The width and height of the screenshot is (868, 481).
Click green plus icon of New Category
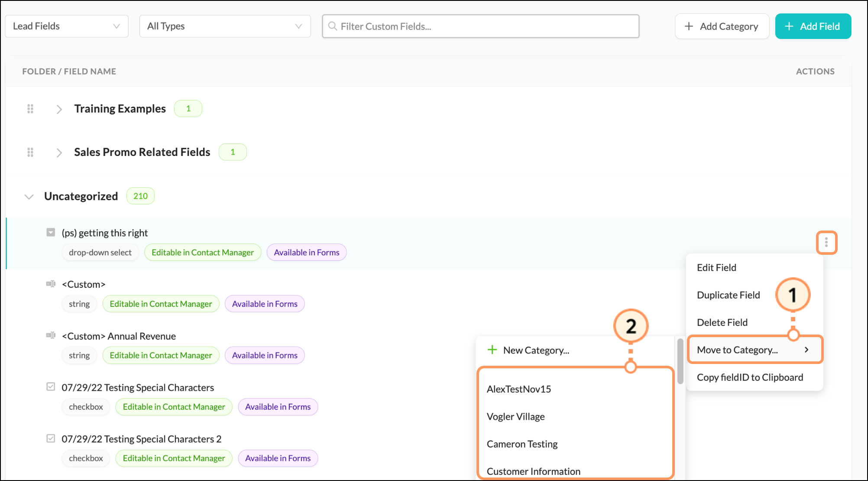coord(492,350)
